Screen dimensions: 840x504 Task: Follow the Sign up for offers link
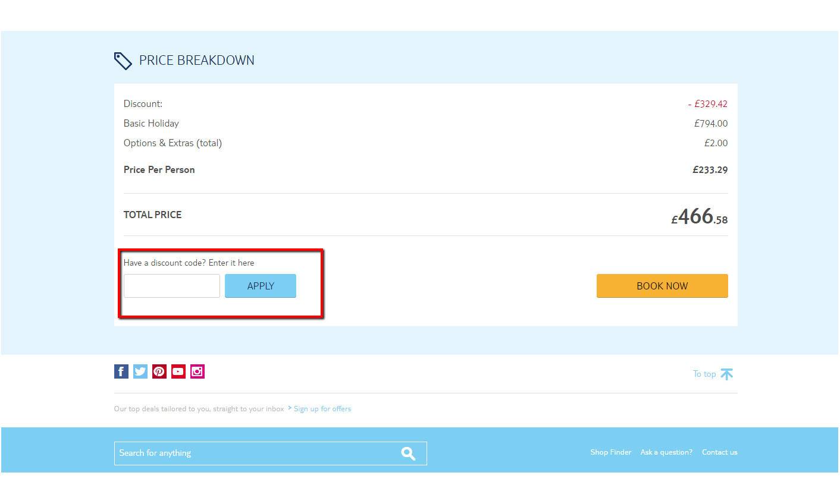click(322, 408)
